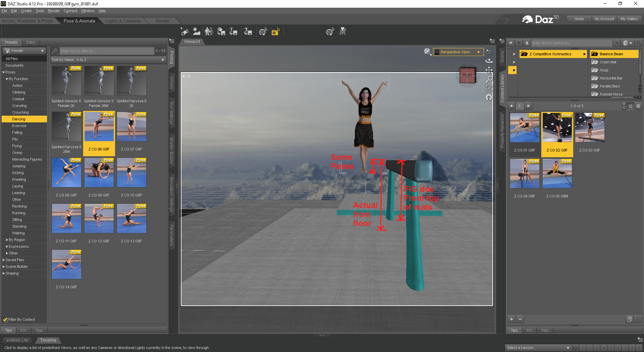Click the My Account button

click(x=604, y=19)
